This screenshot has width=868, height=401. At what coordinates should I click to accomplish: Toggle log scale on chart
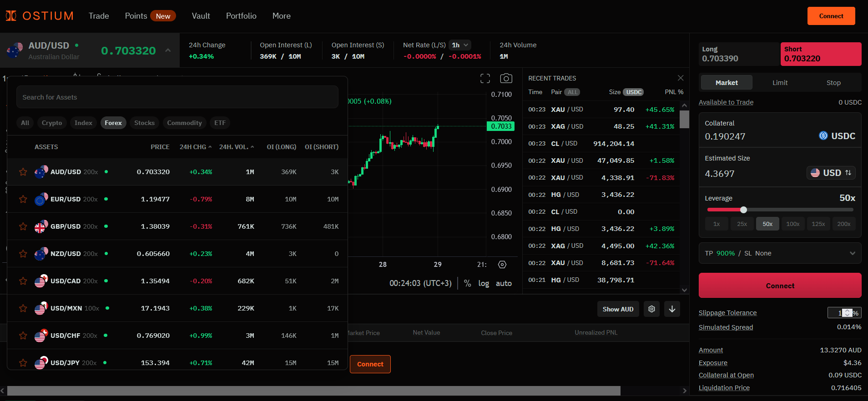tap(483, 283)
